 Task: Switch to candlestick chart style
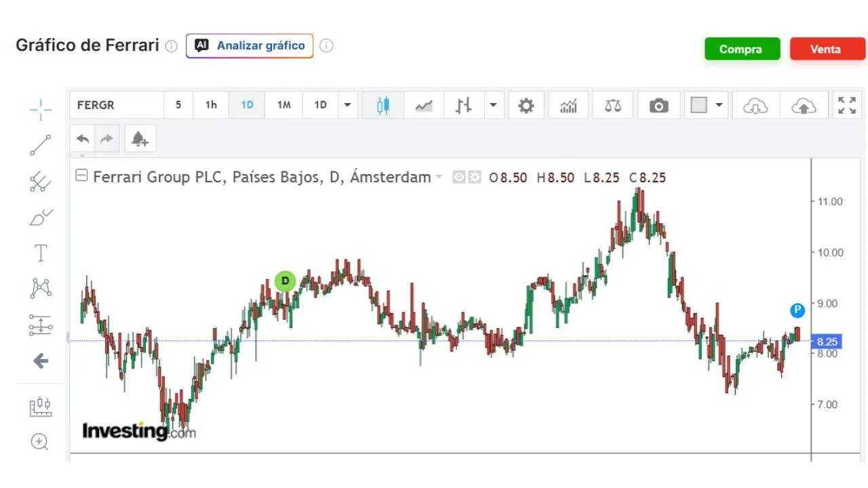pyautogui.click(x=383, y=105)
